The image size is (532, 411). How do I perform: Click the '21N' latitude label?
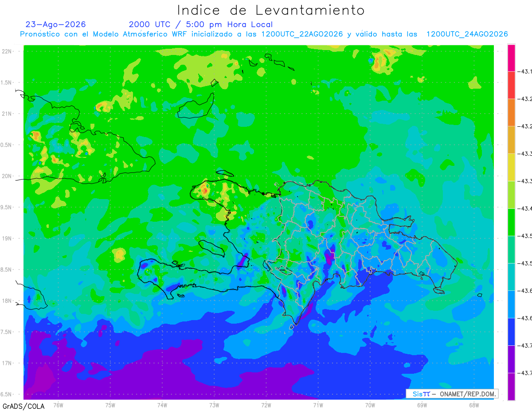pos(7,114)
